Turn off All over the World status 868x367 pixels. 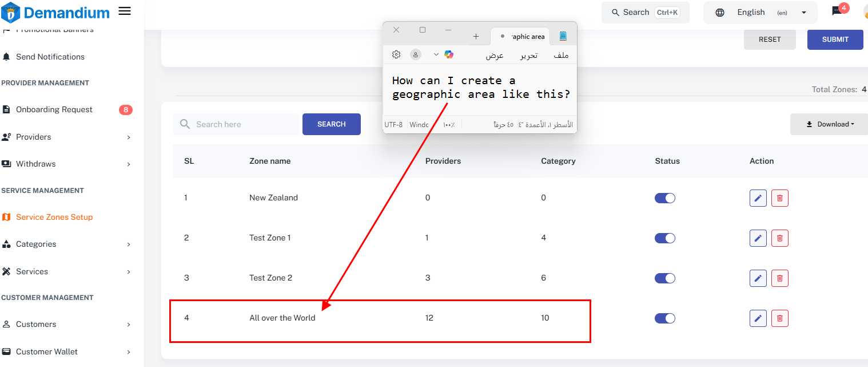point(664,318)
